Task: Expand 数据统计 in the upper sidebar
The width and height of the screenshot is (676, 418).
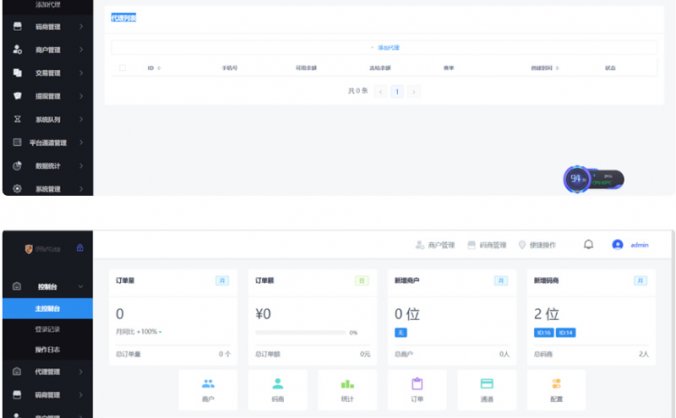Action: (48, 165)
